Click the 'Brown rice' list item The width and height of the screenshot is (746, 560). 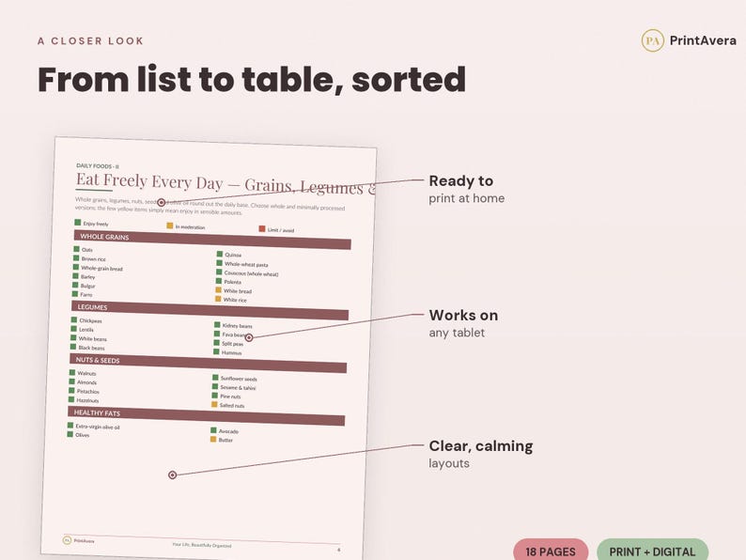point(89,258)
